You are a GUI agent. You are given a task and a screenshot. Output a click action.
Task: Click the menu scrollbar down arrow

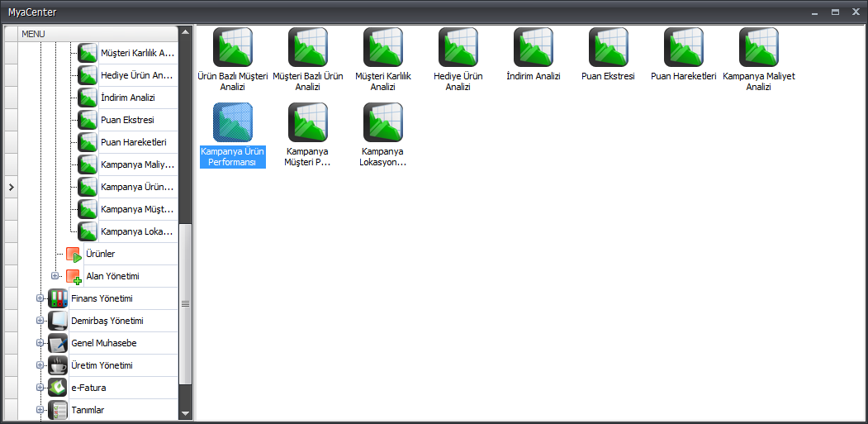point(186,413)
